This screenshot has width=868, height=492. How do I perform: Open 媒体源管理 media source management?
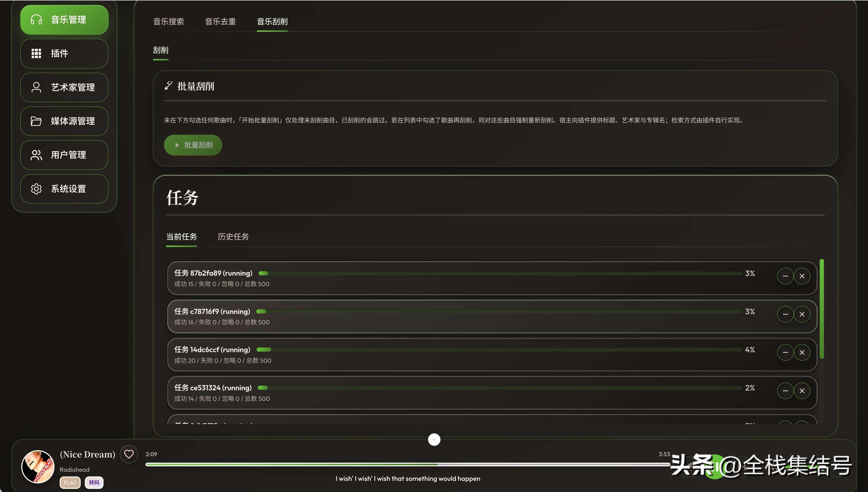64,121
